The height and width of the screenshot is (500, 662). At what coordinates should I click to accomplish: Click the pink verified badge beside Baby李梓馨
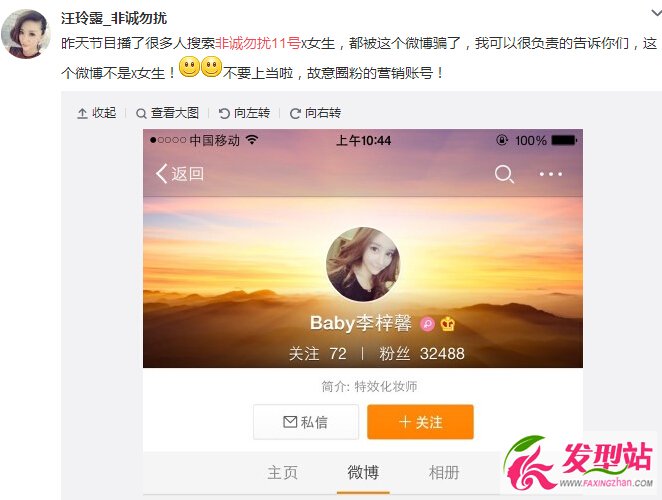coord(427,324)
